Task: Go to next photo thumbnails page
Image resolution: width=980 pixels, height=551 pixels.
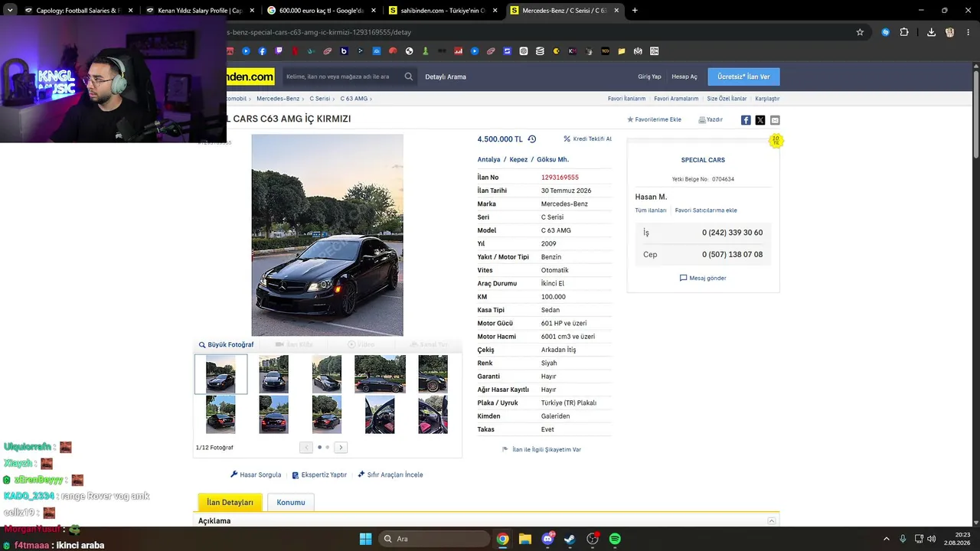Action: (341, 447)
